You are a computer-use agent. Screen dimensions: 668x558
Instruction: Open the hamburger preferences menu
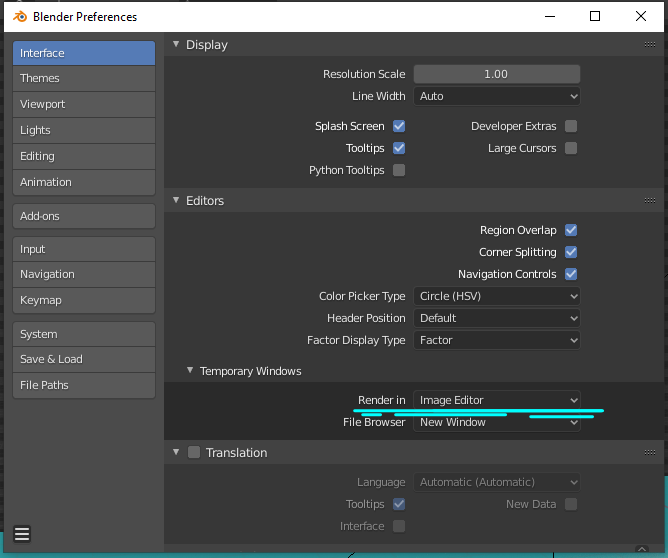(22, 534)
